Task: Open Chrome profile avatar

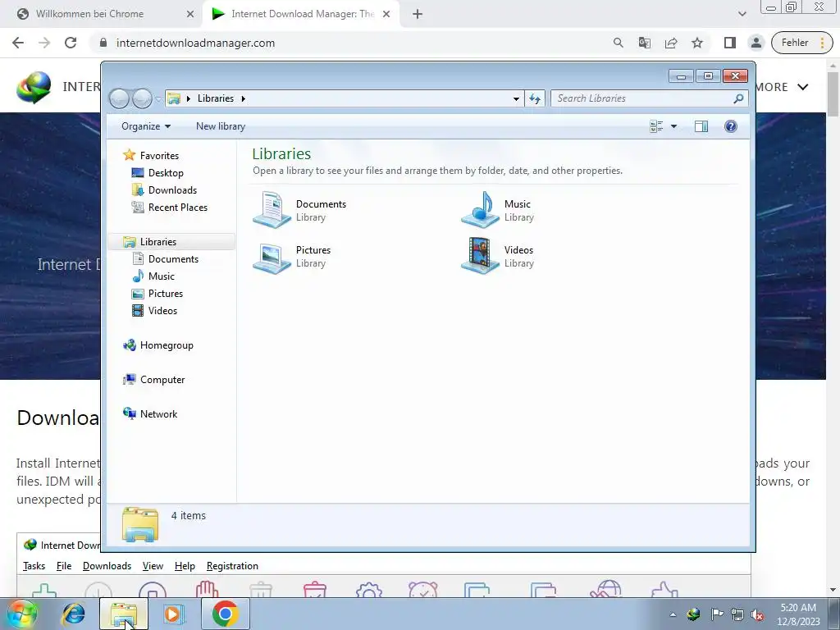Action: (x=756, y=43)
